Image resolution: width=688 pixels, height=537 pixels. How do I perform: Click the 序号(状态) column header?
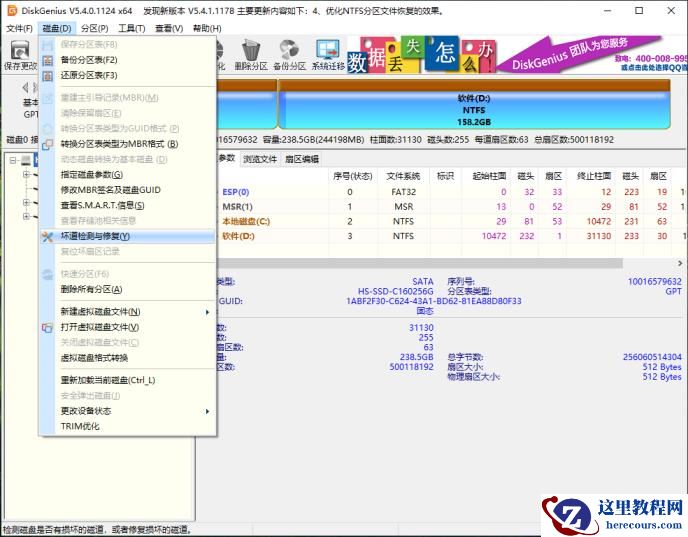coord(353,176)
